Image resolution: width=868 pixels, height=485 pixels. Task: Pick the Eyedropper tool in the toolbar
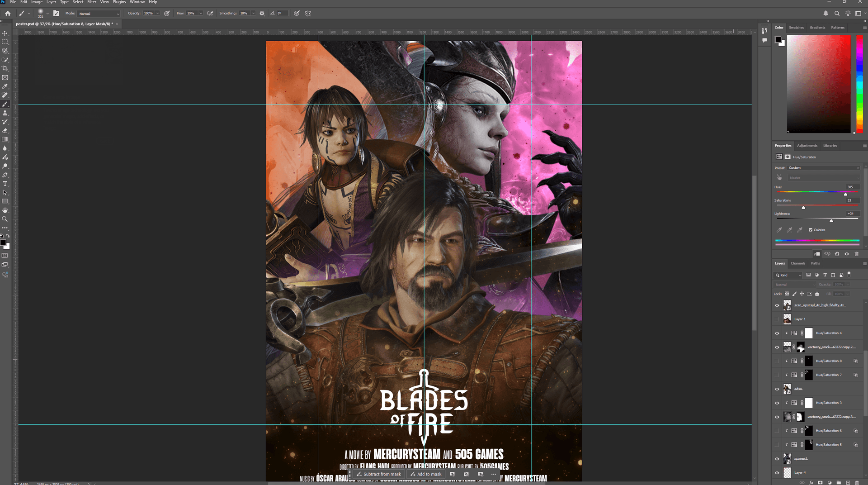[5, 86]
